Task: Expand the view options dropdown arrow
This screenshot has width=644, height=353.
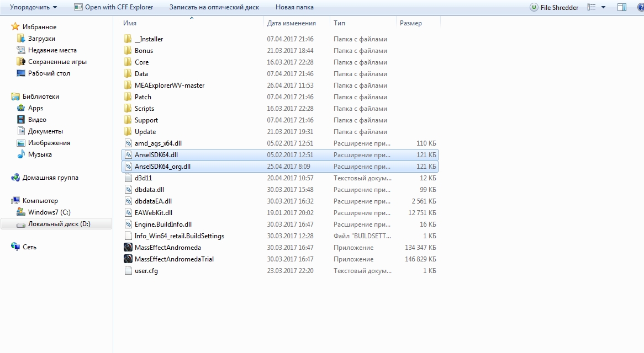Action: pos(603,7)
